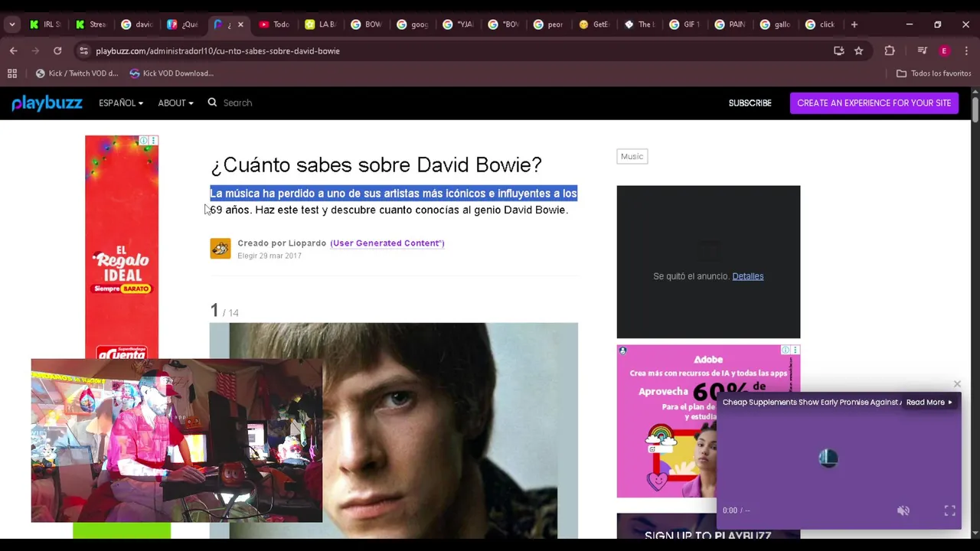This screenshot has width=980, height=551.
Task: Switch to the 'IRL S' Kick tab
Action: 44,24
